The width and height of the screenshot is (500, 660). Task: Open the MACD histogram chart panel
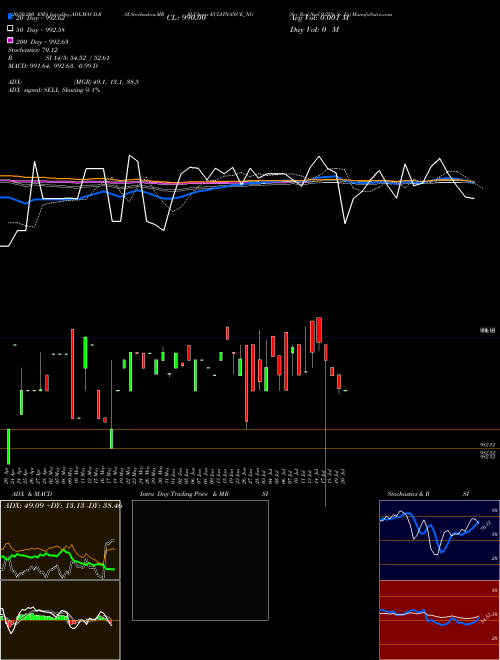[x=60, y=620]
